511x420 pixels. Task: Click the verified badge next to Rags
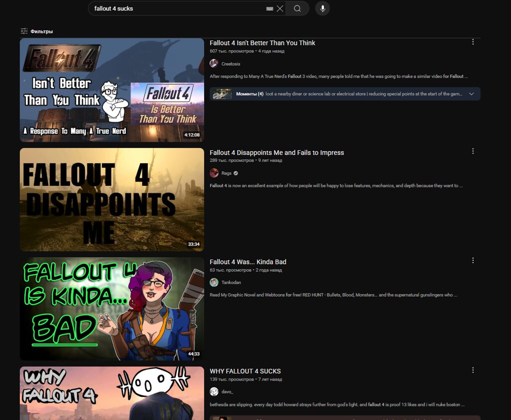tap(236, 173)
